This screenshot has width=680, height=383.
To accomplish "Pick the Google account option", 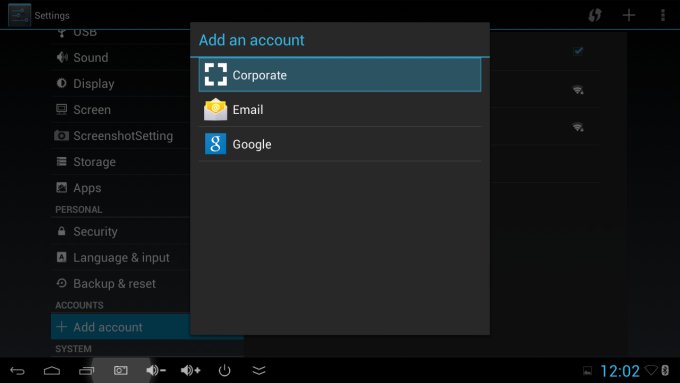I will click(340, 144).
